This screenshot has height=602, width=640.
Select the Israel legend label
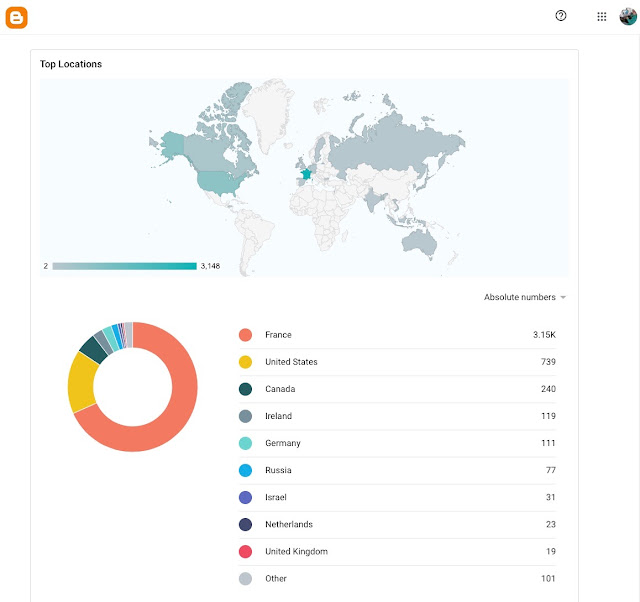(x=276, y=497)
